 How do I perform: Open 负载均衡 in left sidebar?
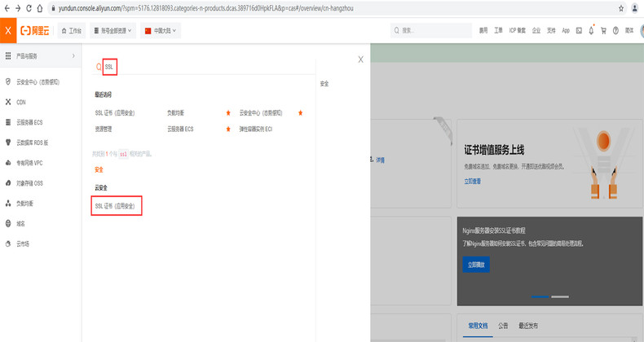pyautogui.click(x=24, y=204)
